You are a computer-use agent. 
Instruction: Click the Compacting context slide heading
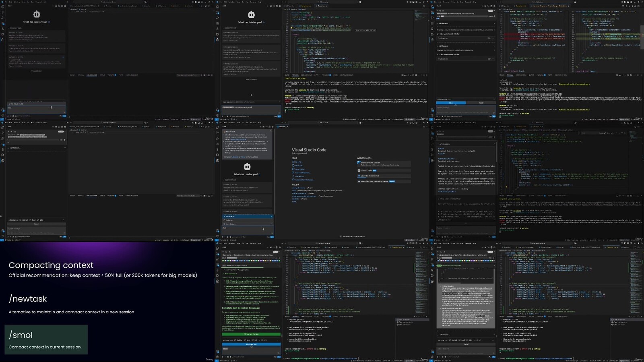tap(51, 265)
